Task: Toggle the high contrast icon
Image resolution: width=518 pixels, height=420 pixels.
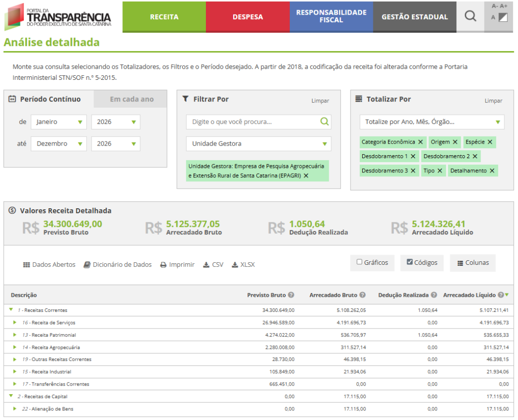Action: point(502,18)
